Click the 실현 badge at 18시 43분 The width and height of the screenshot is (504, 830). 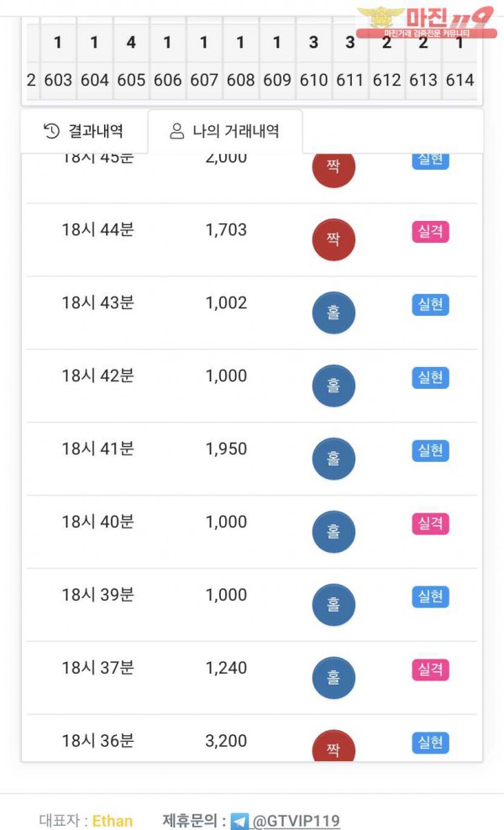(430, 305)
